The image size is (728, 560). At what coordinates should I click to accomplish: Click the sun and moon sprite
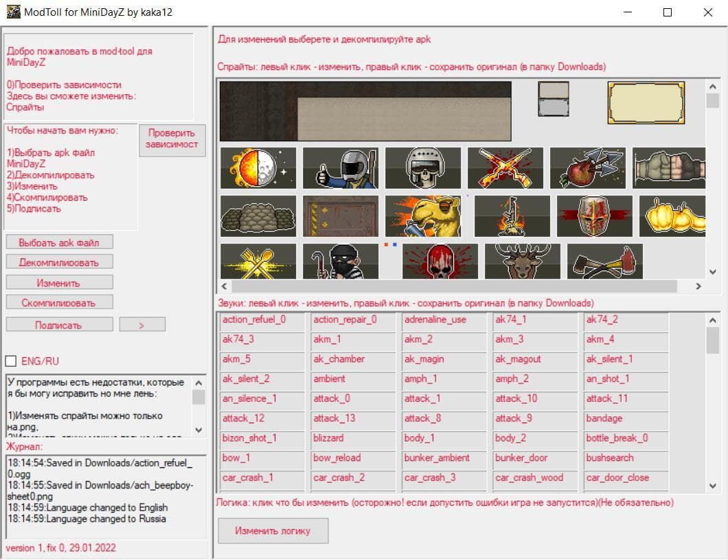[x=258, y=168]
